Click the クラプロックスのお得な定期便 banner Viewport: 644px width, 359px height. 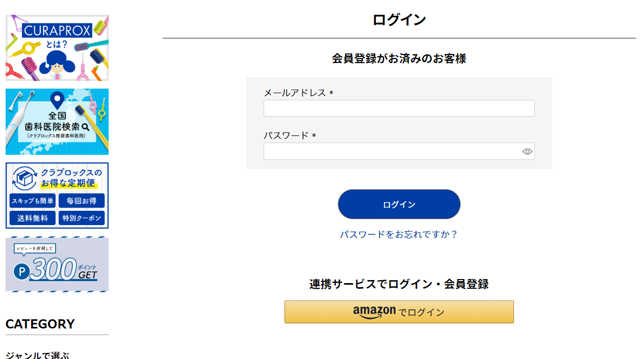[57, 196]
